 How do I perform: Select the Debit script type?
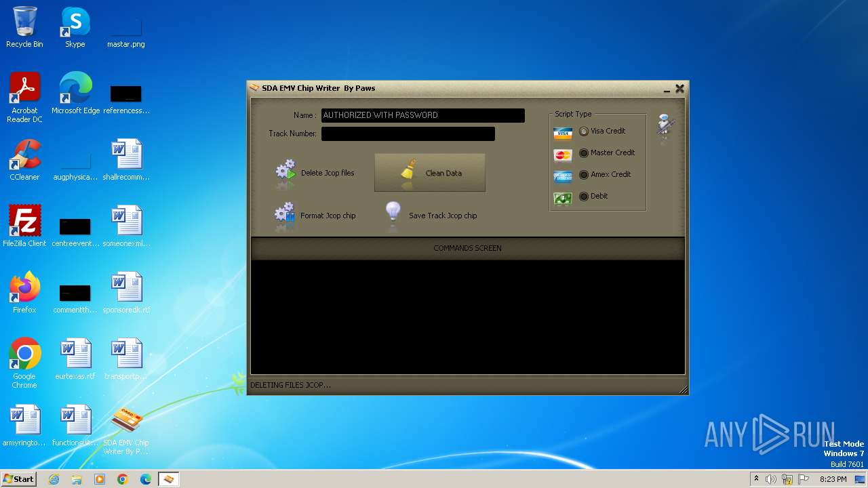[x=584, y=197]
